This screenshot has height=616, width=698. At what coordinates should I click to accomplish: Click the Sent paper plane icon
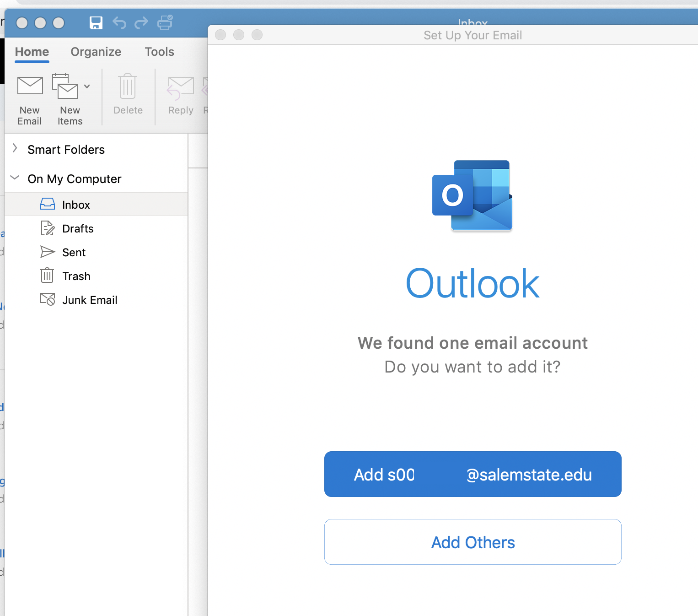(48, 252)
